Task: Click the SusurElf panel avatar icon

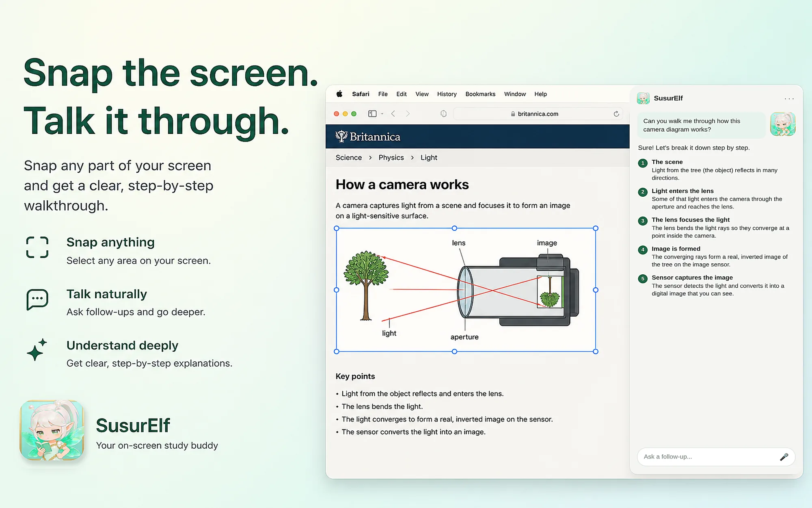Action: coord(643,98)
